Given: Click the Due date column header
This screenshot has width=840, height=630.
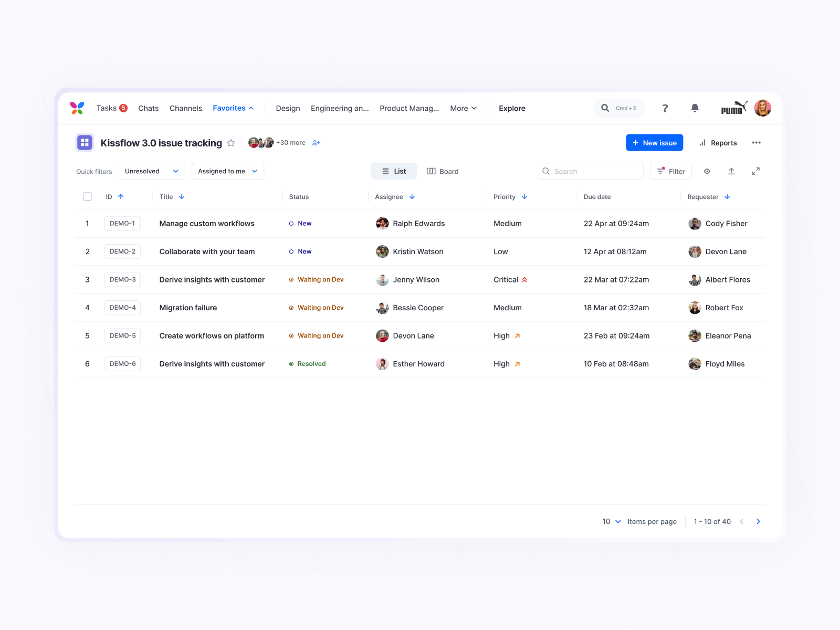Looking at the screenshot, I should [597, 197].
